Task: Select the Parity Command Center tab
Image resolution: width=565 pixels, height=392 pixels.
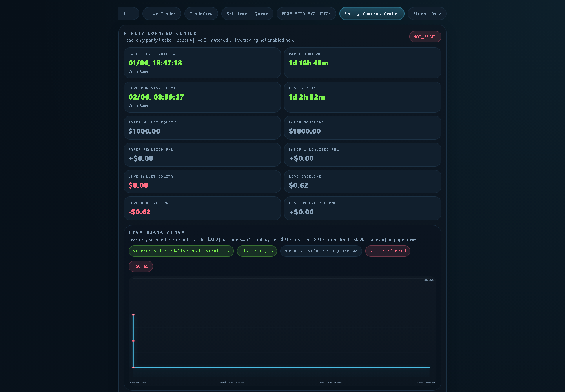Action: click(372, 14)
